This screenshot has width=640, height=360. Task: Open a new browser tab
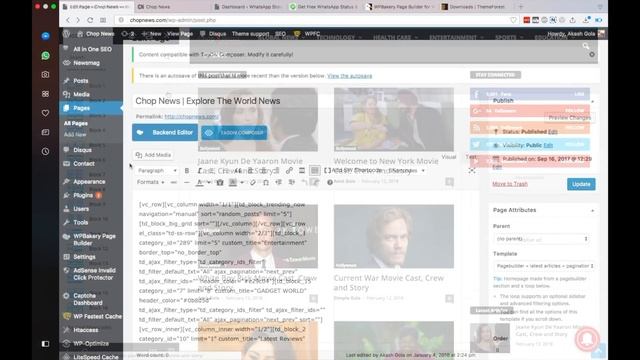click(x=520, y=7)
